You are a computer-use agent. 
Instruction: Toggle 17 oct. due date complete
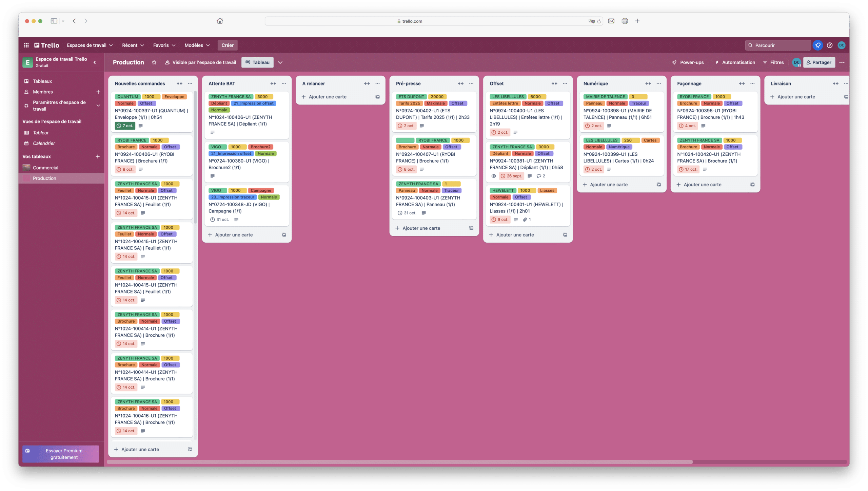tap(688, 169)
